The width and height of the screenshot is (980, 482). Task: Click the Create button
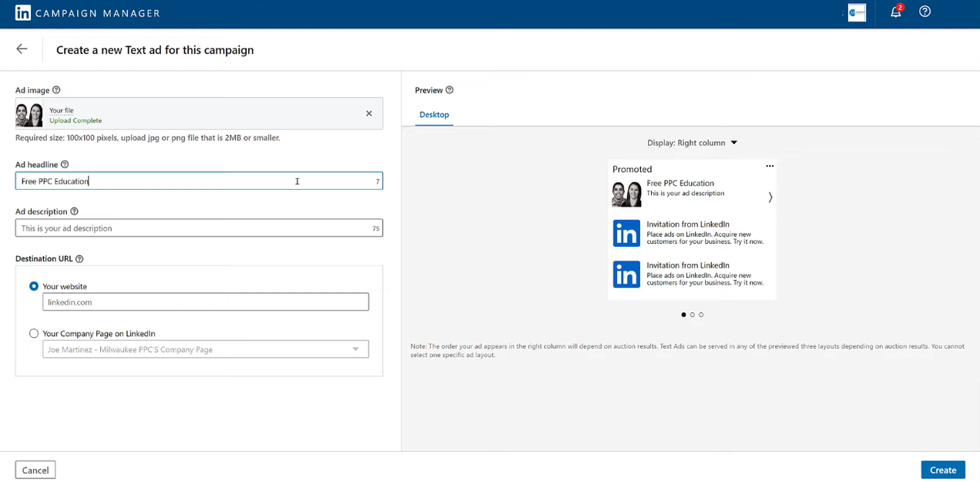[943, 470]
